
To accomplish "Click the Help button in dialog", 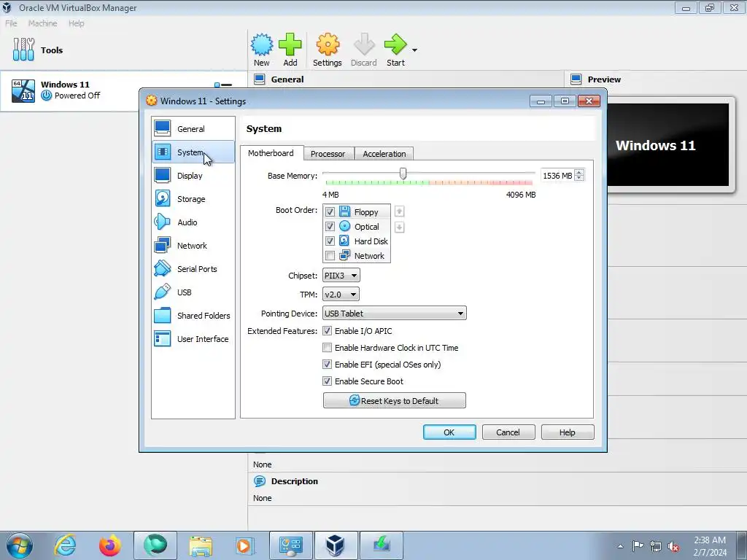I will (568, 432).
